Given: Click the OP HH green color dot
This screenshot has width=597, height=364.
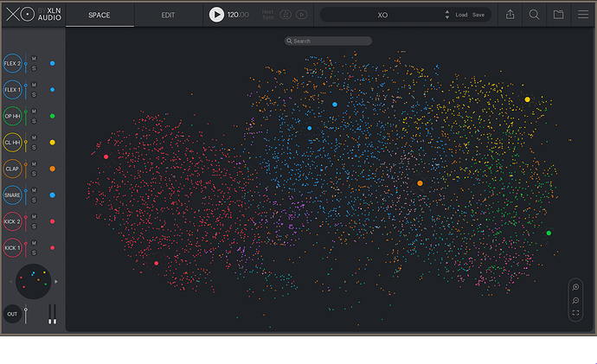Looking at the screenshot, I should (x=52, y=116).
